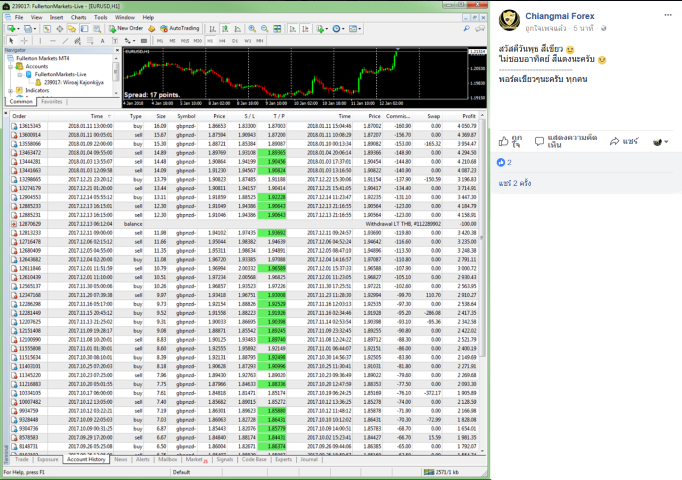The image size is (682, 480).
Task: Switch chart to bar chart icon
Action: click(212, 29)
